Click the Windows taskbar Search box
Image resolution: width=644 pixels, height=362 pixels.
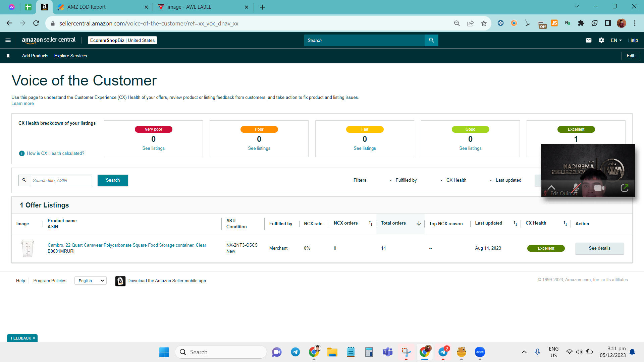(x=221, y=352)
